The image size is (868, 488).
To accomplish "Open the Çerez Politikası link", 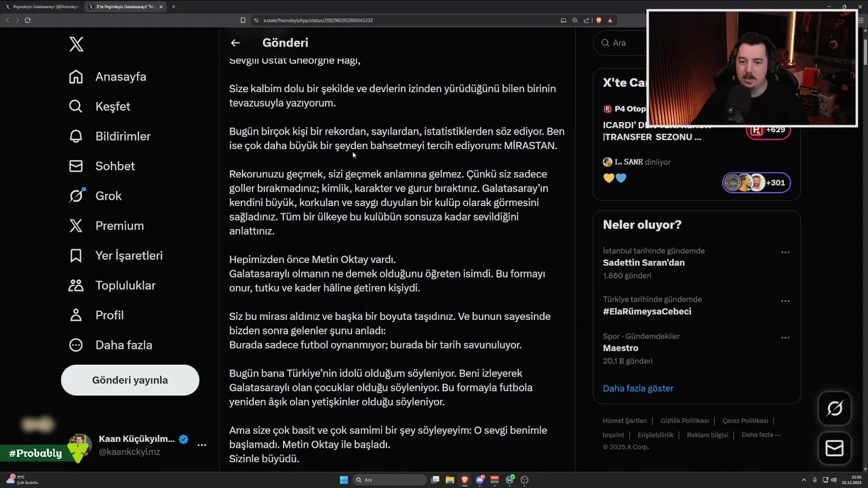I will tap(745, 421).
